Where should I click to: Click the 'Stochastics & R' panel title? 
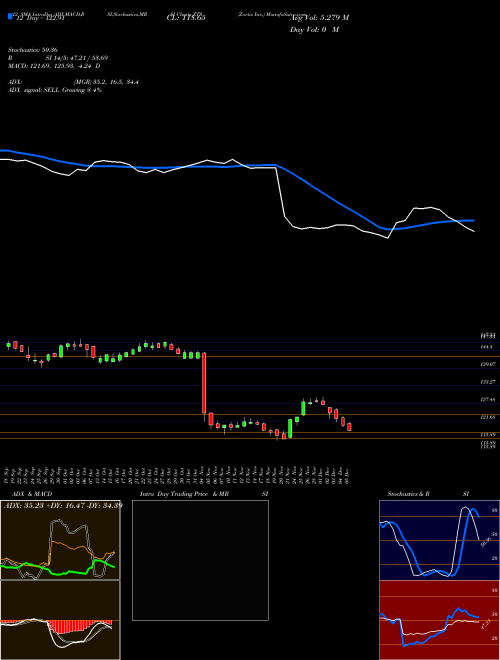[x=409, y=494]
